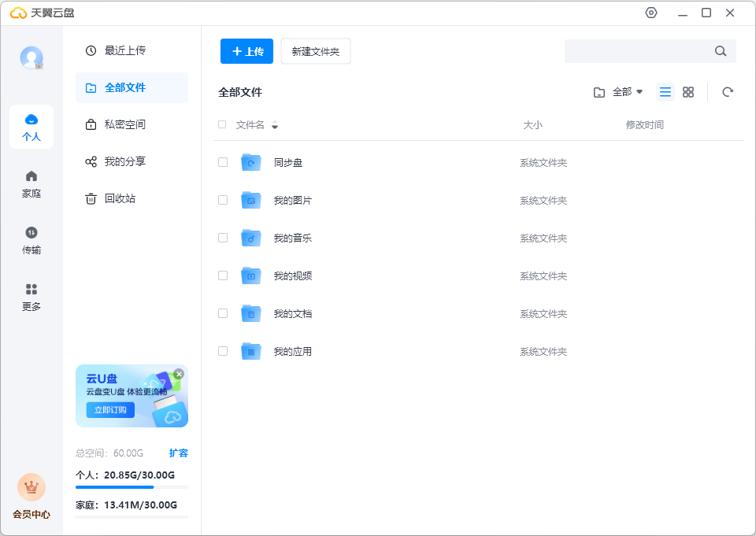Close the 云U盘 promotional banner

coord(179,374)
